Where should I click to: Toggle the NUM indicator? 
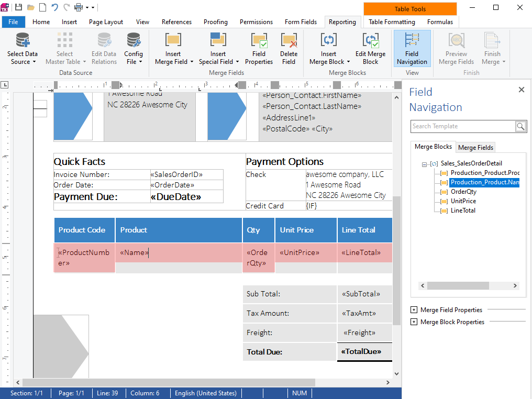click(x=300, y=393)
